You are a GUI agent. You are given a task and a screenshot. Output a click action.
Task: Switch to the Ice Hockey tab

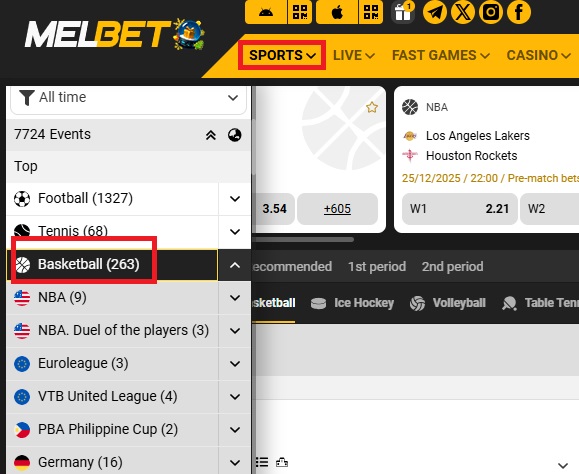[x=352, y=303]
